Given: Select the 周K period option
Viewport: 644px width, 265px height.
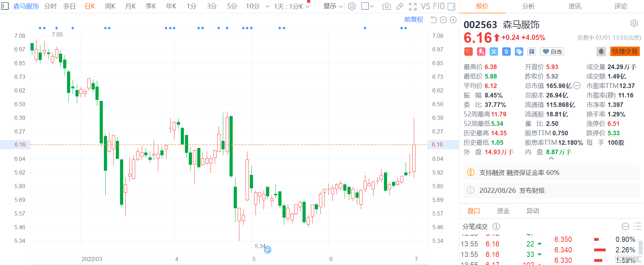Looking at the screenshot, I should pyautogui.click(x=110, y=6).
